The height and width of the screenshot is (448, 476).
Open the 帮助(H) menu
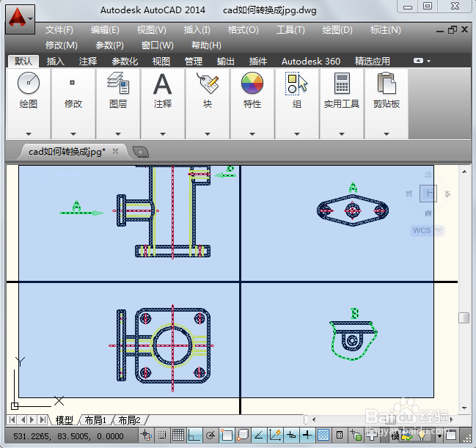click(206, 45)
